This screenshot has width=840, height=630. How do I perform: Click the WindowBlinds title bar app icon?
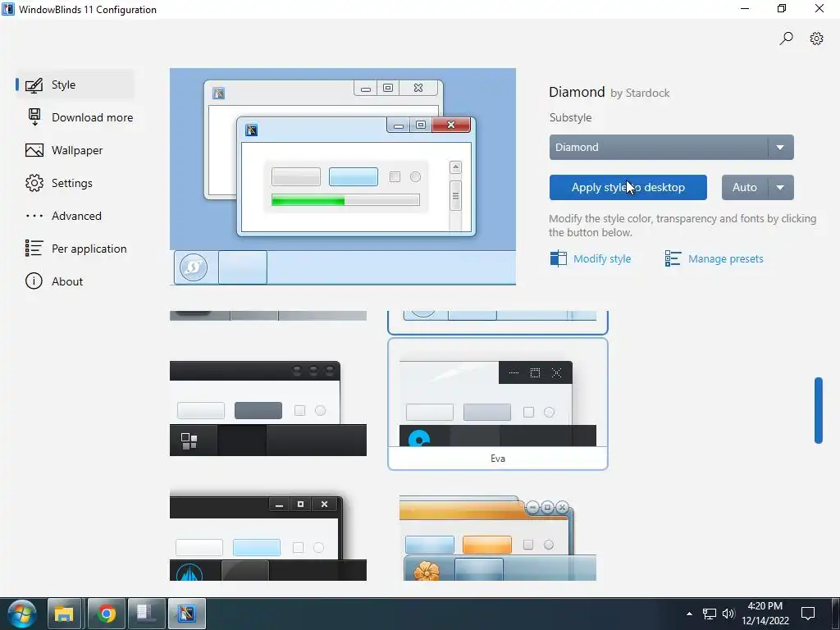[x=8, y=9]
